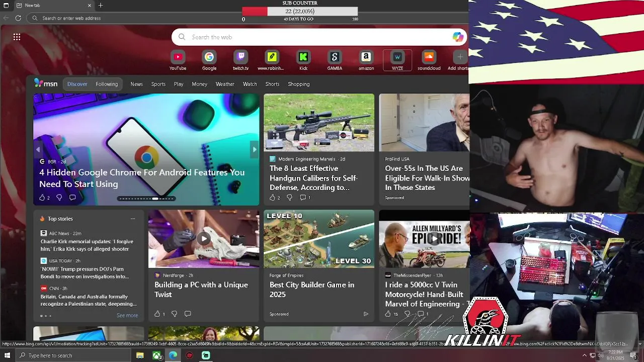The height and width of the screenshot is (362, 644).
Task: Open the twitch.tv shortcut
Action: 240,60
